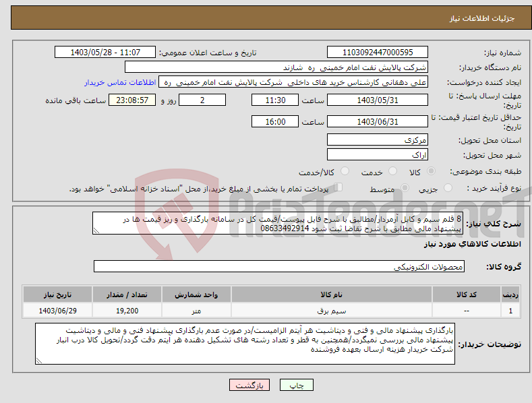Image resolution: width=532 pixels, height=403 pixels.
Task: Click the buyer notes text area
Action: pos(245,344)
